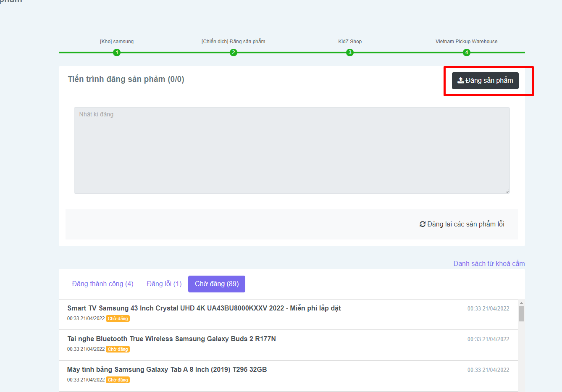The height and width of the screenshot is (392, 562).
Task: Click the Đăng sản phẩm upload button
Action: click(485, 81)
